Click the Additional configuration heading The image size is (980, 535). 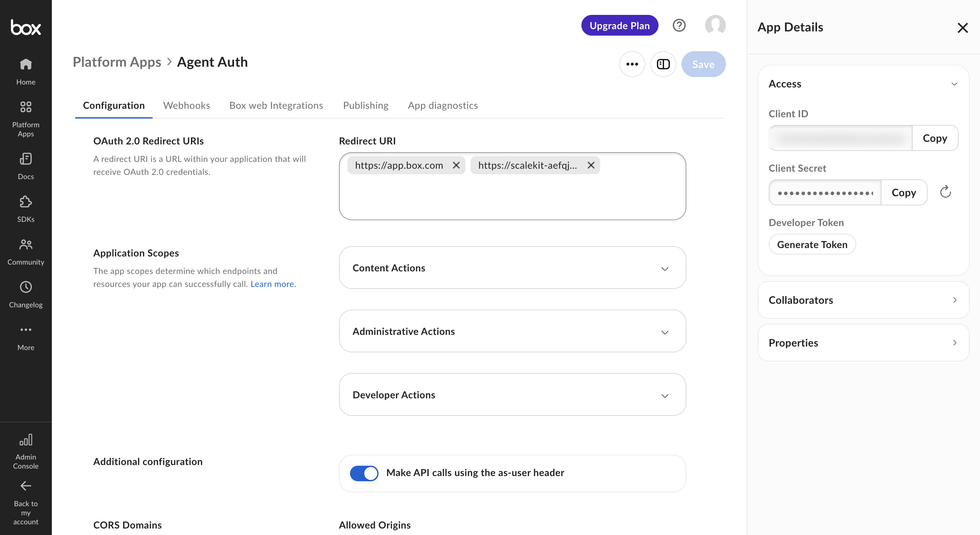[x=147, y=461]
